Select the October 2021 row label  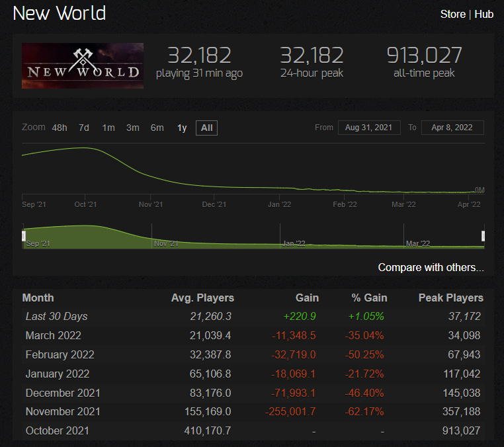pos(58,430)
